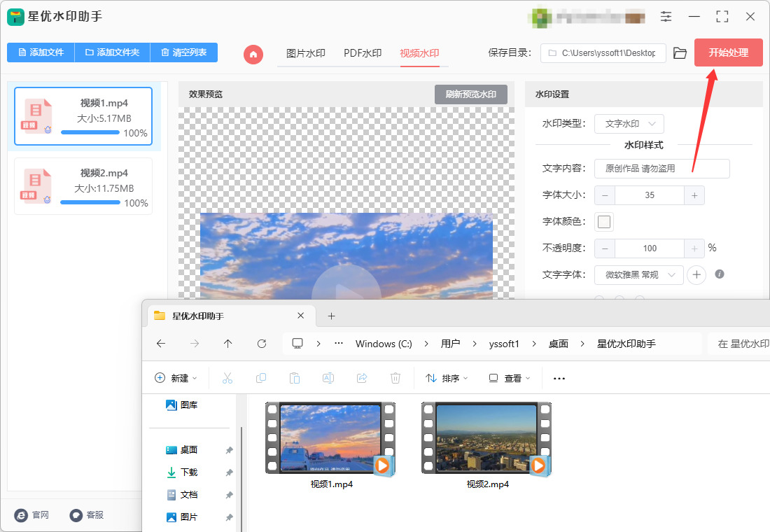Screen dimensions: 770x532
Task: Select 视频1.mp4 in the file list
Action: pos(83,116)
